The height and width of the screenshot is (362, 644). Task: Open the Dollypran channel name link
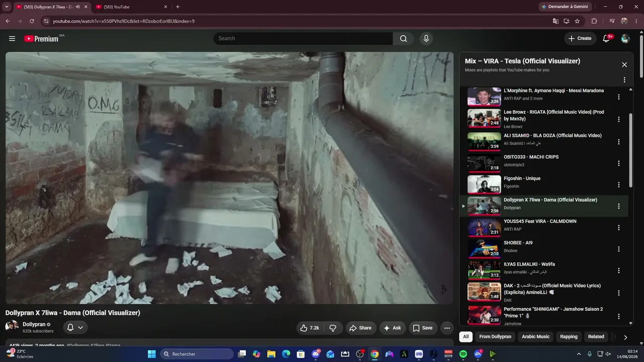[34, 324]
